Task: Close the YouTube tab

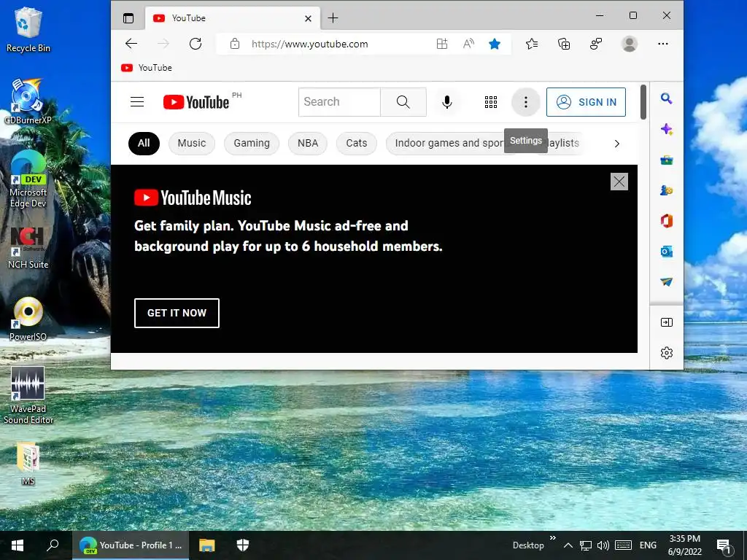Action: coord(309,18)
